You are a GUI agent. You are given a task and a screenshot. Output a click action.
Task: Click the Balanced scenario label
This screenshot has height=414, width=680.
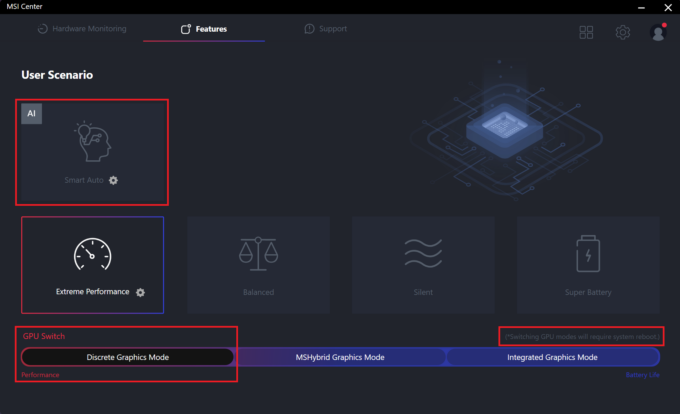point(257,292)
